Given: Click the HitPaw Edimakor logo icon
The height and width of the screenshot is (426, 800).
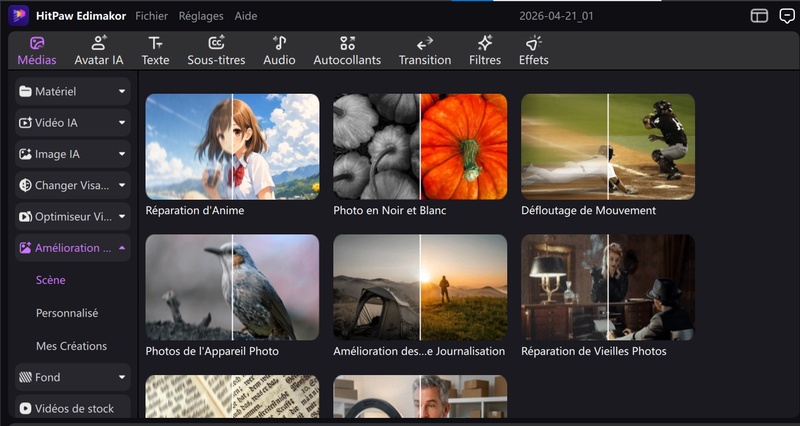Looking at the screenshot, I should pyautogui.click(x=19, y=16).
